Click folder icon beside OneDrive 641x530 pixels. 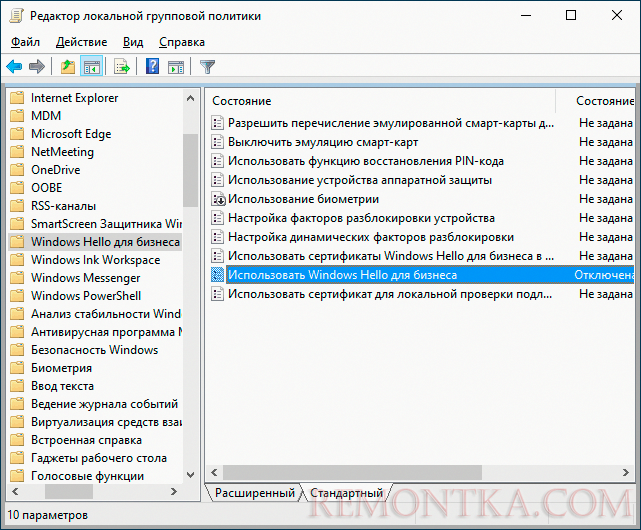point(17,170)
